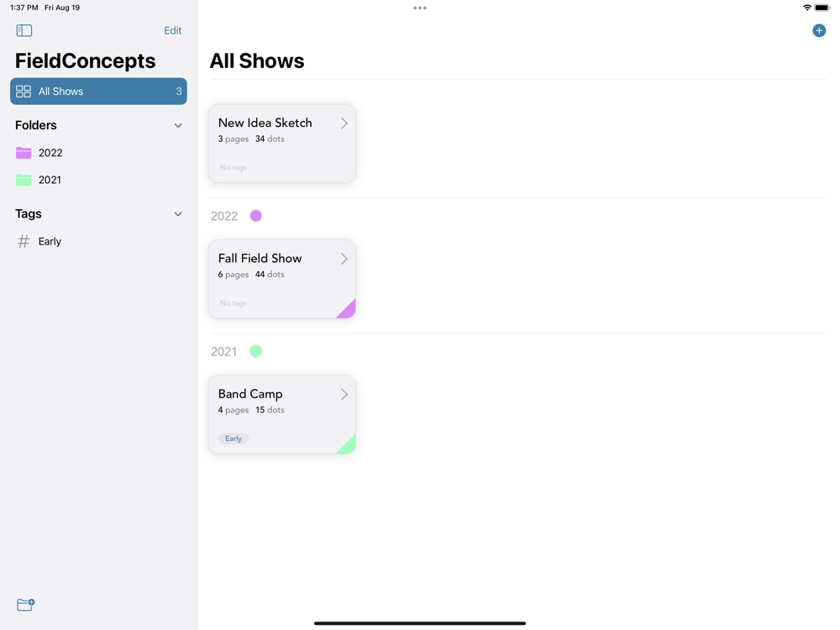
Task: Open the 2021 folder in sidebar
Action: tap(98, 180)
